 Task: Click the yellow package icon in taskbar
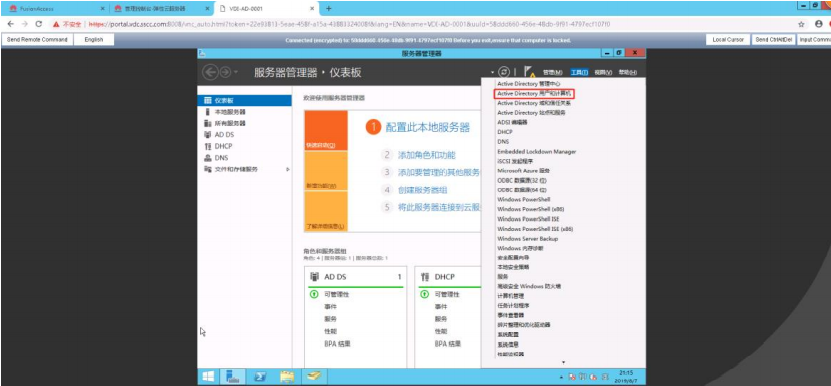pyautogui.click(x=314, y=376)
